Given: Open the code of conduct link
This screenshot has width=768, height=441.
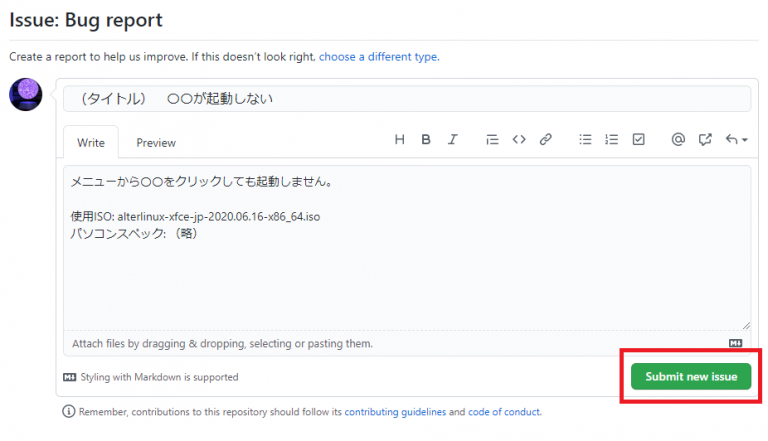Looking at the screenshot, I should pos(504,411).
